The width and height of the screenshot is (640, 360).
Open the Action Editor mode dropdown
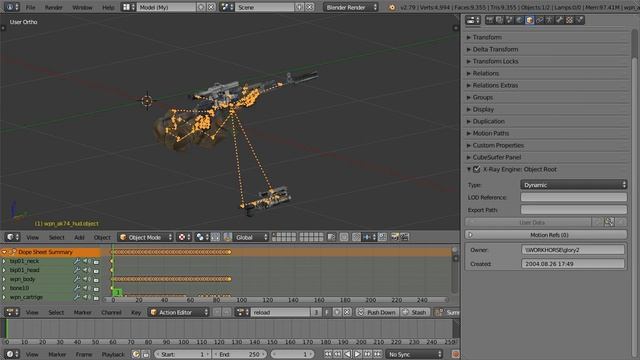(178, 312)
